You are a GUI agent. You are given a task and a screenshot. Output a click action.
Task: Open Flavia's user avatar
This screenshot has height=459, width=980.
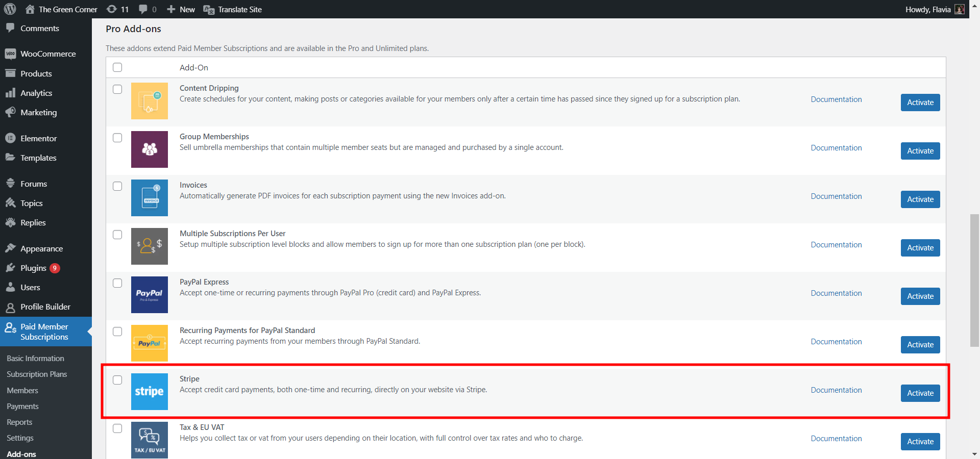coord(960,9)
